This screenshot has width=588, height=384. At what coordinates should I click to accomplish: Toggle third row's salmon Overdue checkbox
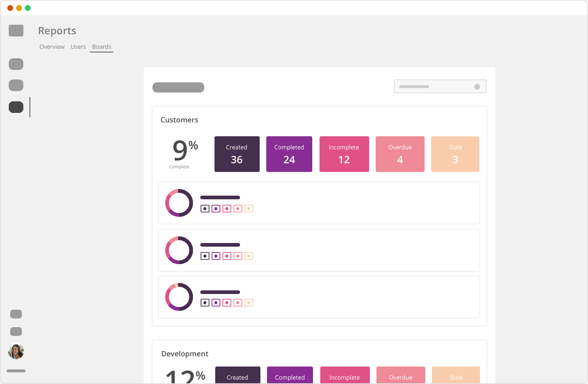[x=238, y=303]
